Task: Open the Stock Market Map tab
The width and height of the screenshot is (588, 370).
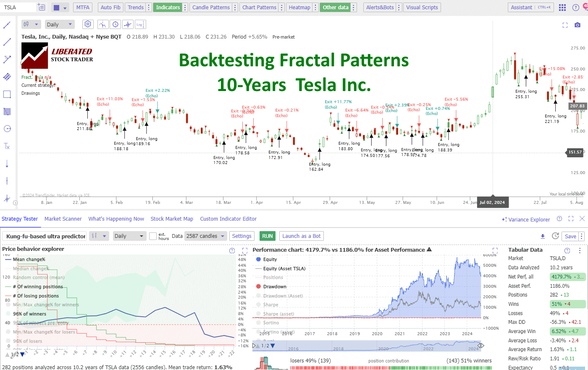Action: pyautogui.click(x=171, y=219)
